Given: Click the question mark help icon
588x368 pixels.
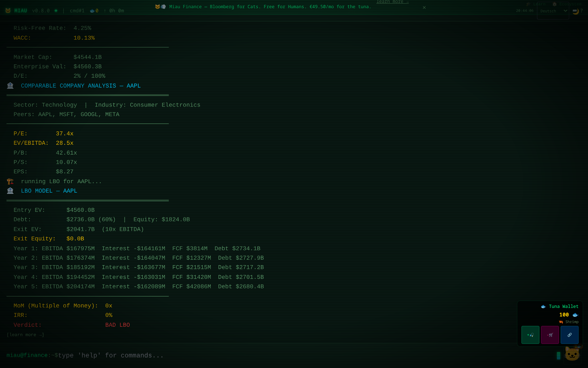Looking at the screenshot, I should pos(582,11).
